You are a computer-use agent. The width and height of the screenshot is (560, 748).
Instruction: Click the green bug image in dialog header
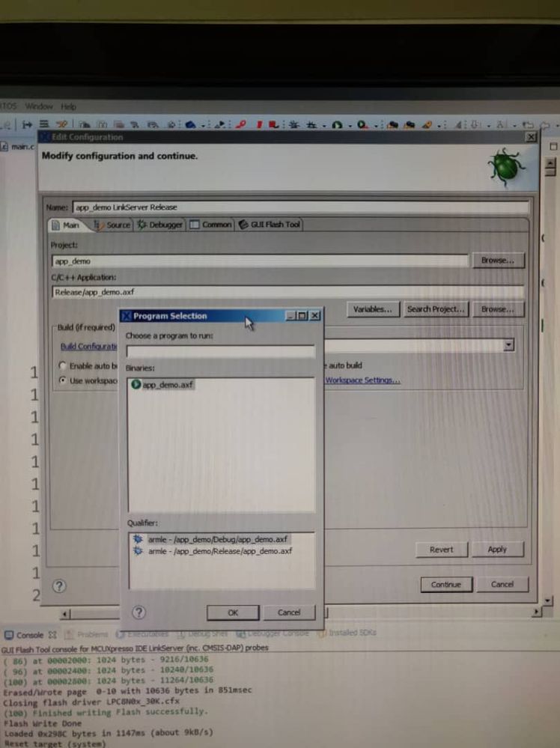click(x=505, y=166)
